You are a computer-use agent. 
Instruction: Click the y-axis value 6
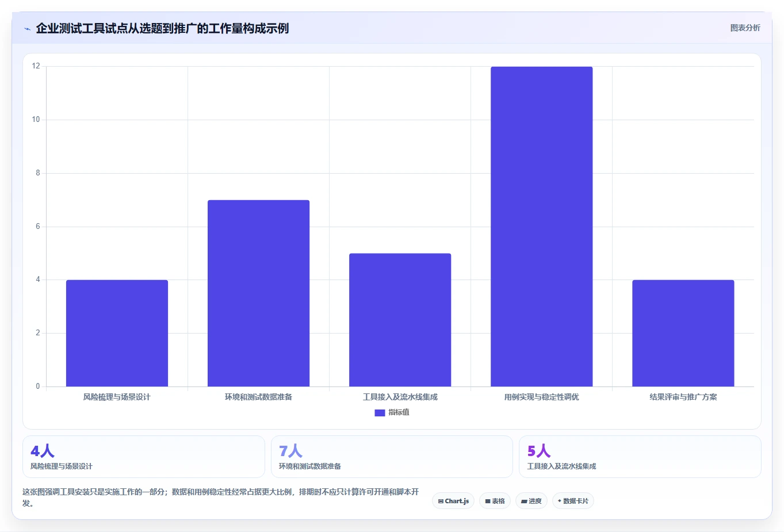(38, 227)
